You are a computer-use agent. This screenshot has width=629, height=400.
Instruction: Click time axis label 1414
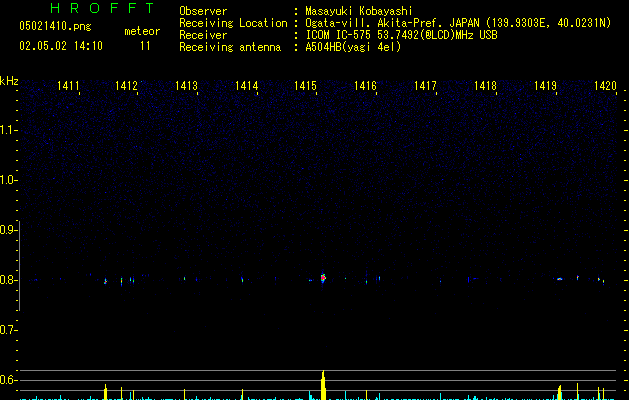click(246, 86)
